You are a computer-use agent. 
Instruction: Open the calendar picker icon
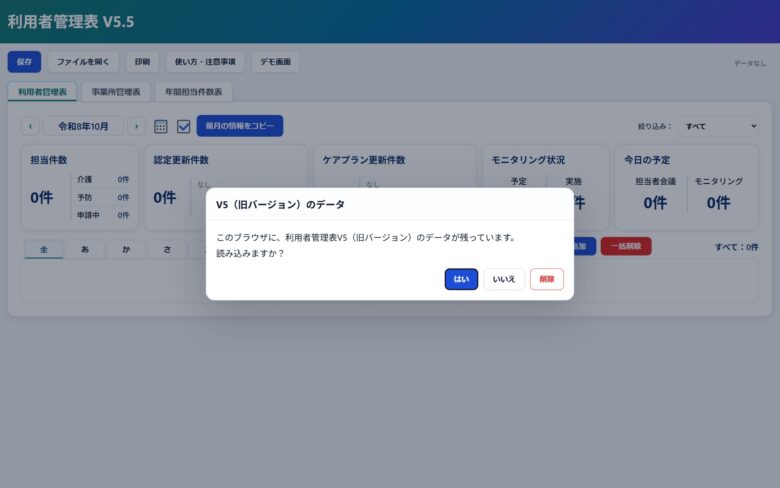[161, 126]
